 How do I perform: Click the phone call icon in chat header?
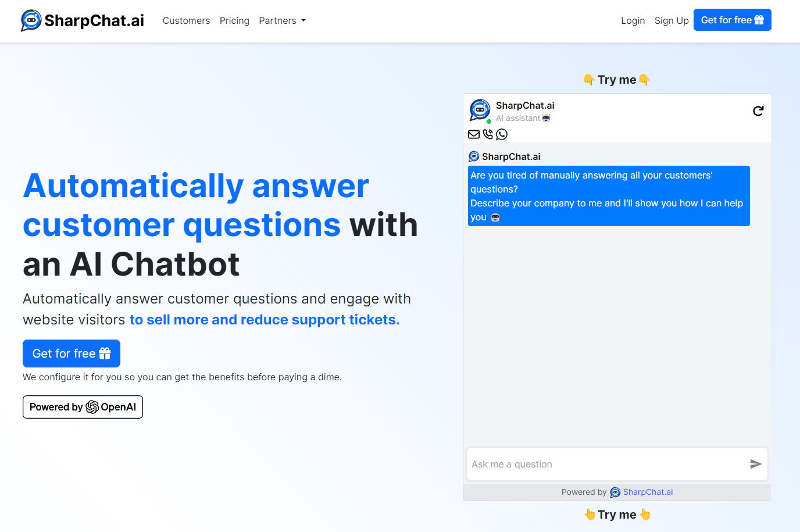488,134
